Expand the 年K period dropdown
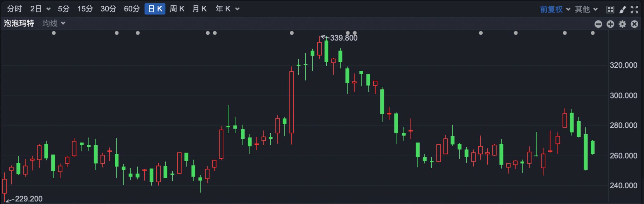 coord(227,9)
